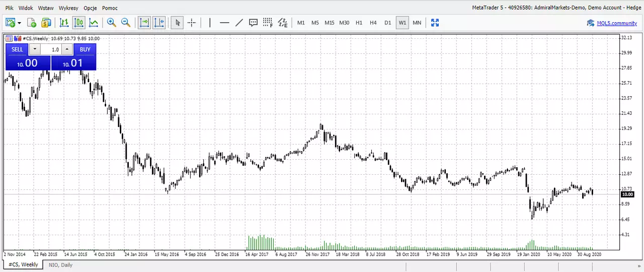Click BUY in one-click trading panel
Screen dimensions: 644x272
coord(85,49)
